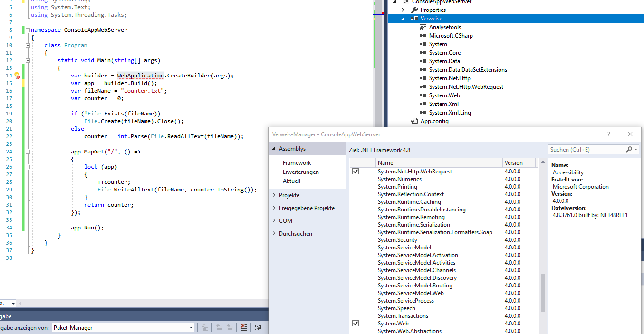Toggle word wrap icon in output toolbar

pyautogui.click(x=258, y=327)
